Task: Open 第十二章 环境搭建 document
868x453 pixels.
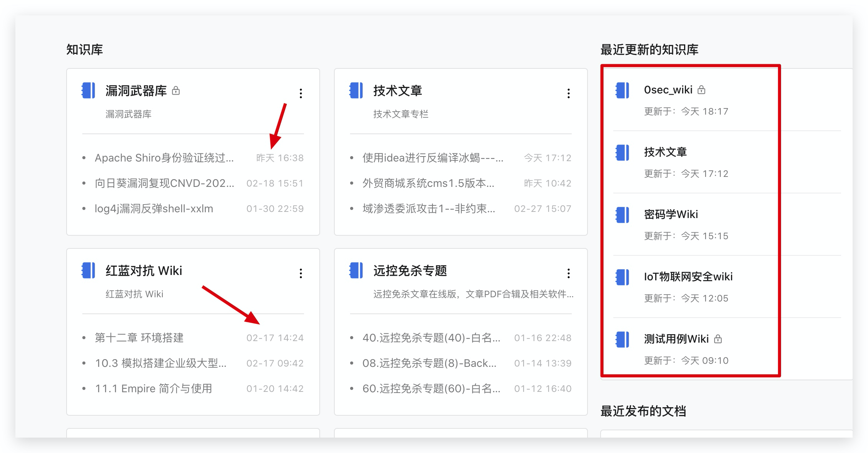Action: click(139, 338)
